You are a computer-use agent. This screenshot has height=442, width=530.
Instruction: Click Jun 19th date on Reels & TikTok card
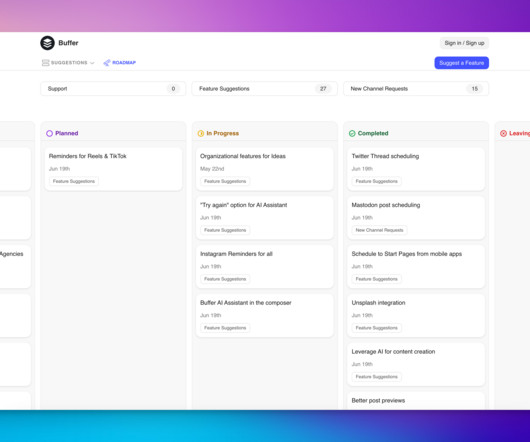(x=59, y=169)
